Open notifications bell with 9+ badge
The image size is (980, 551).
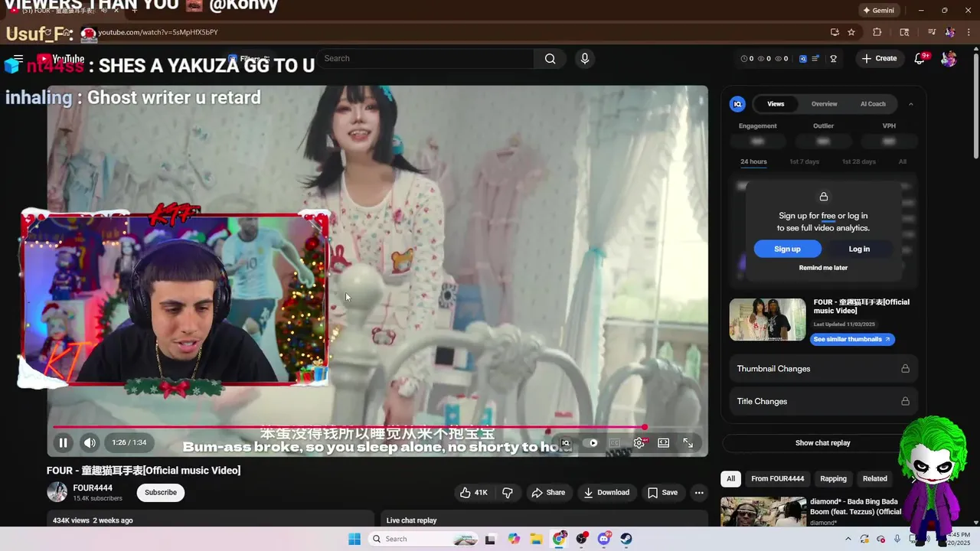click(x=920, y=59)
